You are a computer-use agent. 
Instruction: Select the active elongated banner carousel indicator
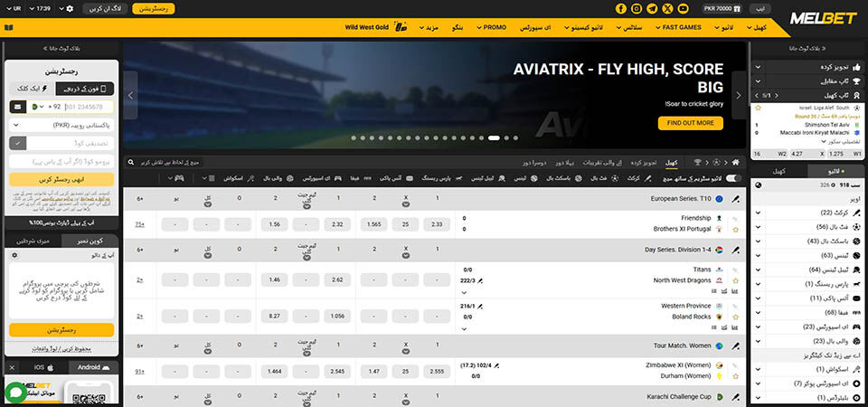coord(494,137)
